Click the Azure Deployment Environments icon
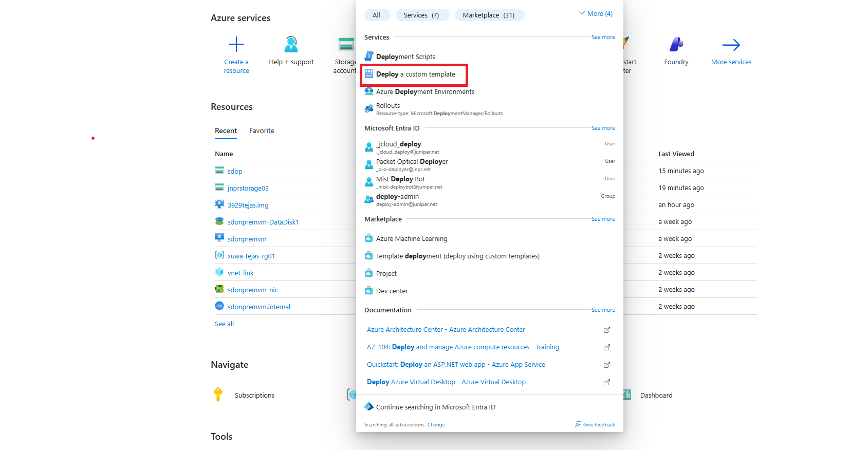 pyautogui.click(x=369, y=91)
